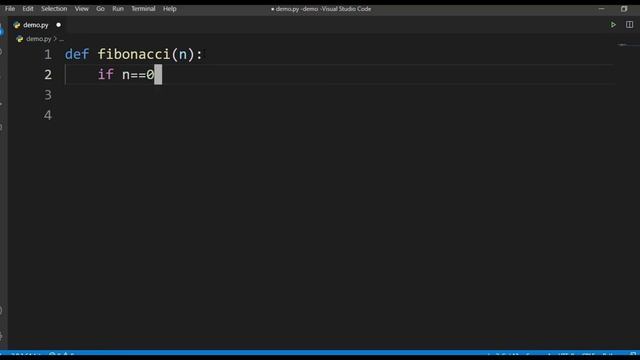The width and height of the screenshot is (640, 360).
Task: Click the minimap code preview
Action: pos(623,45)
